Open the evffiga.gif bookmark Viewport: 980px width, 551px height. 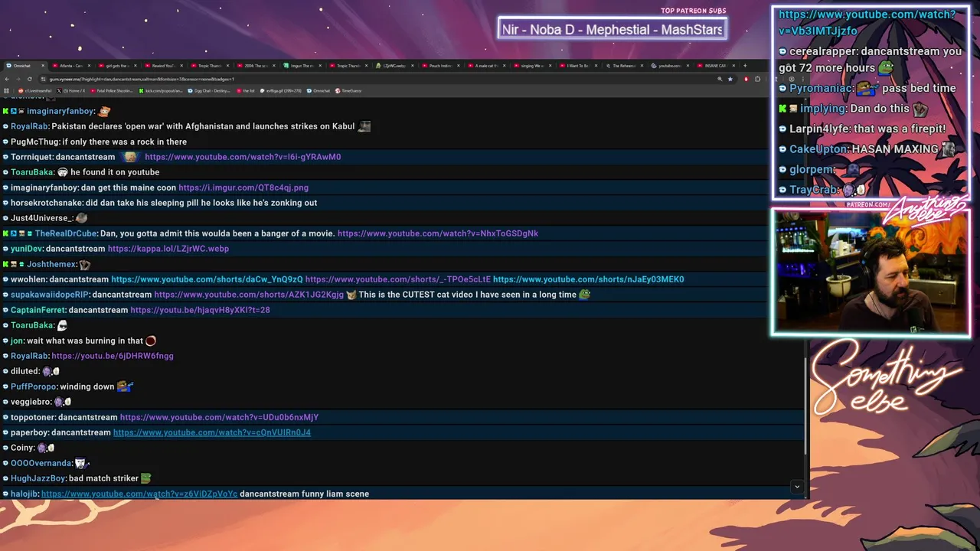[x=280, y=90]
